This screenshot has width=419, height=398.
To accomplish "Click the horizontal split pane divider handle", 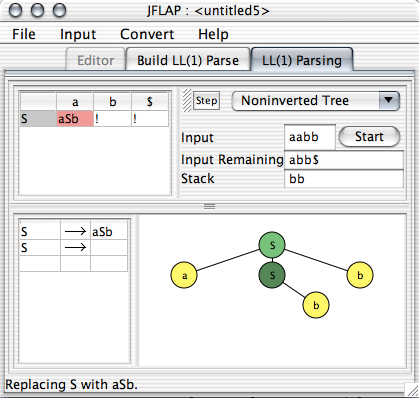I will (x=209, y=207).
